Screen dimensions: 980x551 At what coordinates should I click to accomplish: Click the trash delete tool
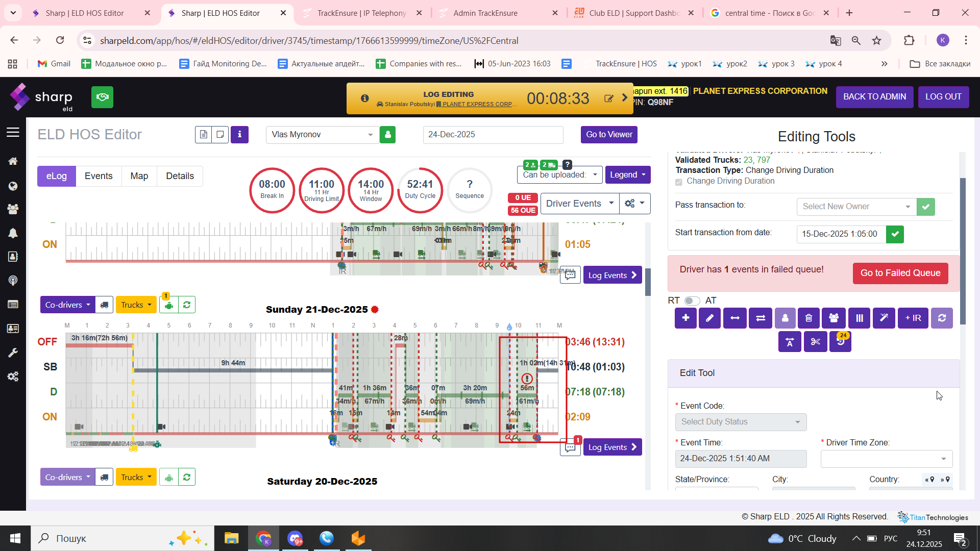tap(809, 318)
